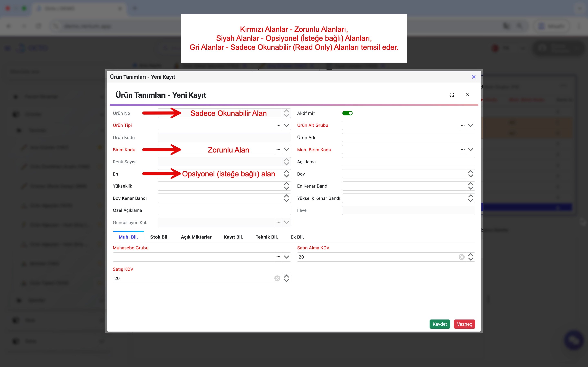This screenshot has height=367, width=588.
Task: Open Muh. Birim Kodu lookup ellipsis
Action: tap(462, 149)
